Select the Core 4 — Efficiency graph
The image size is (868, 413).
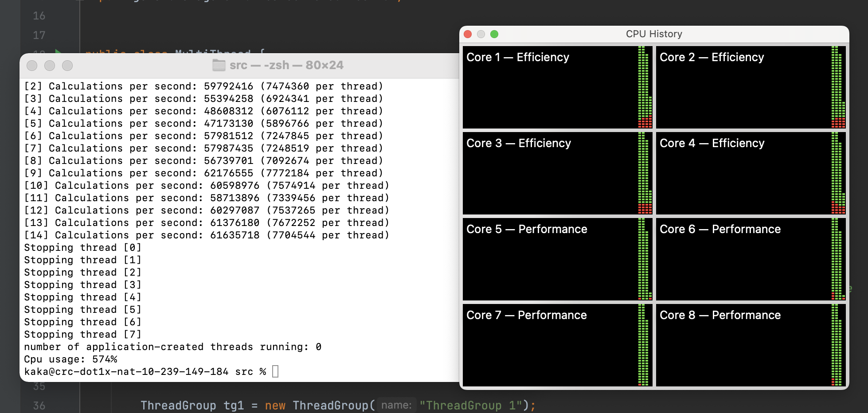(x=751, y=173)
